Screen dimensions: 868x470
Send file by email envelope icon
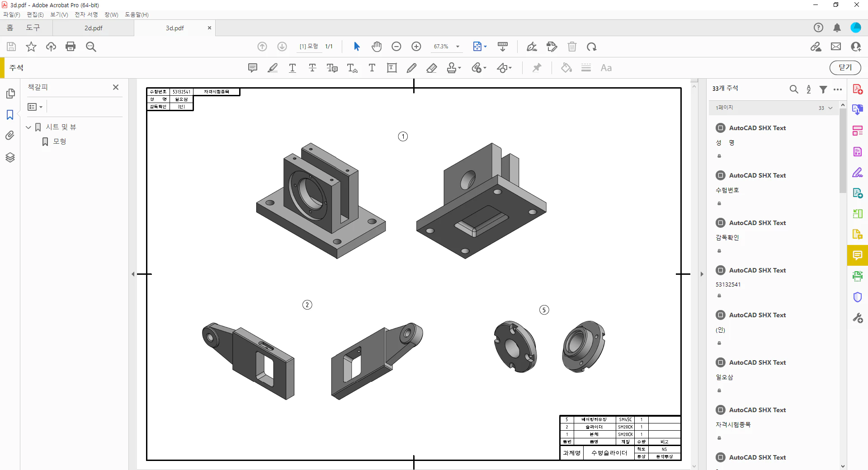[x=836, y=47]
